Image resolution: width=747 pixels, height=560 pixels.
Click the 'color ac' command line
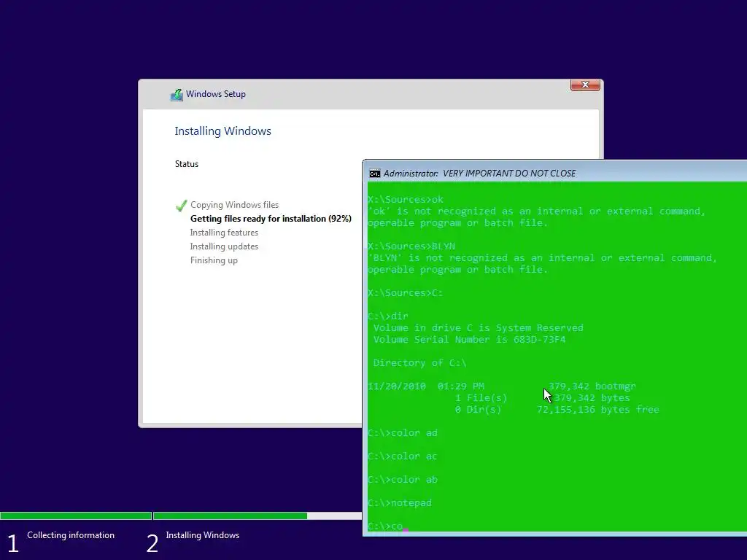403,456
